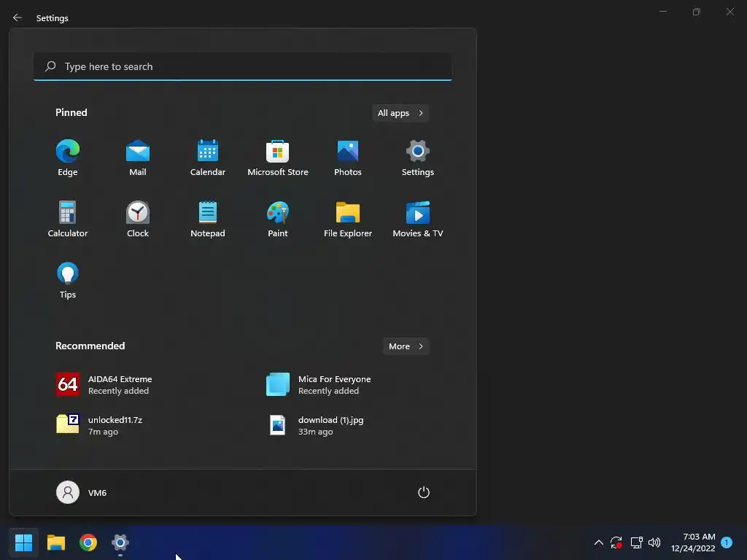This screenshot has height=560, width=747.
Task: Click the Type here to search box
Action: pos(243,66)
